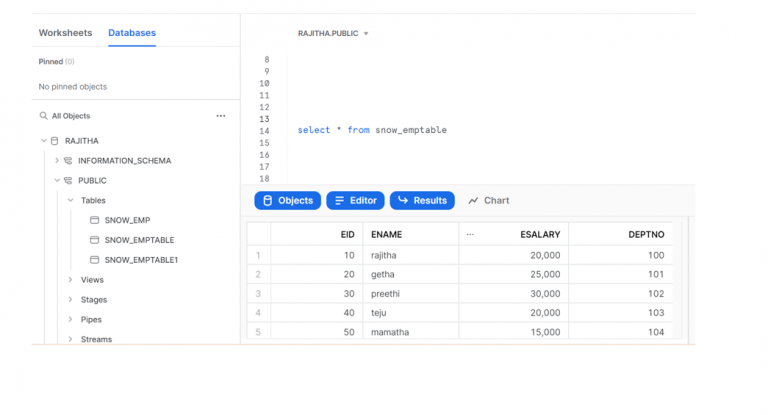Screen dimensions: 768x415
Task: Toggle the Objects pane button
Action: coord(287,200)
